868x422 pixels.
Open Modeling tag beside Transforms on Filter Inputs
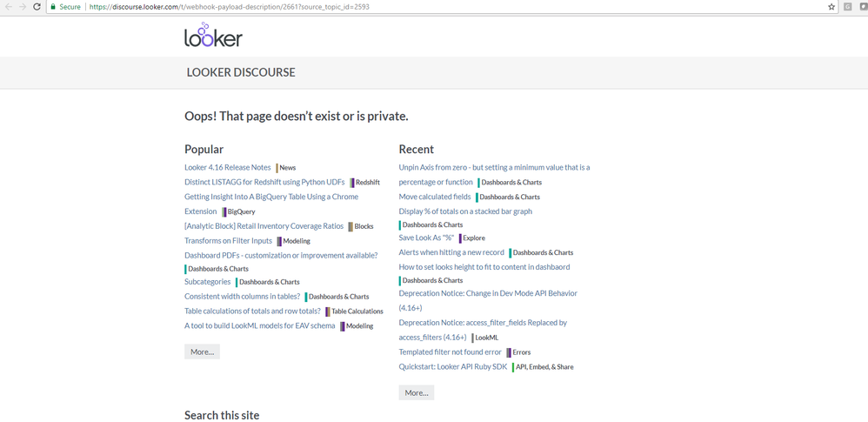click(x=294, y=241)
